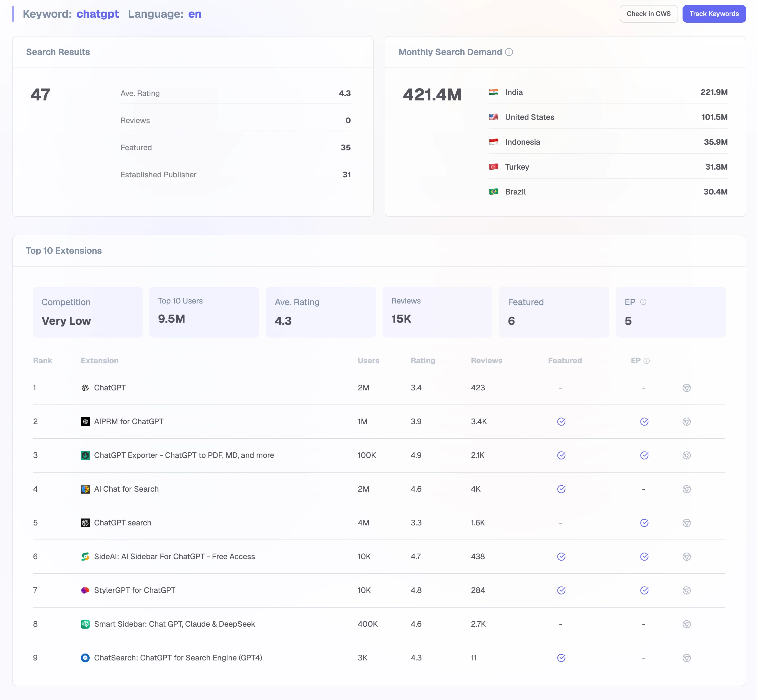This screenshot has width=757, height=700.
Task: Click the Featured checkmark in the AIPRM row
Action: click(561, 422)
